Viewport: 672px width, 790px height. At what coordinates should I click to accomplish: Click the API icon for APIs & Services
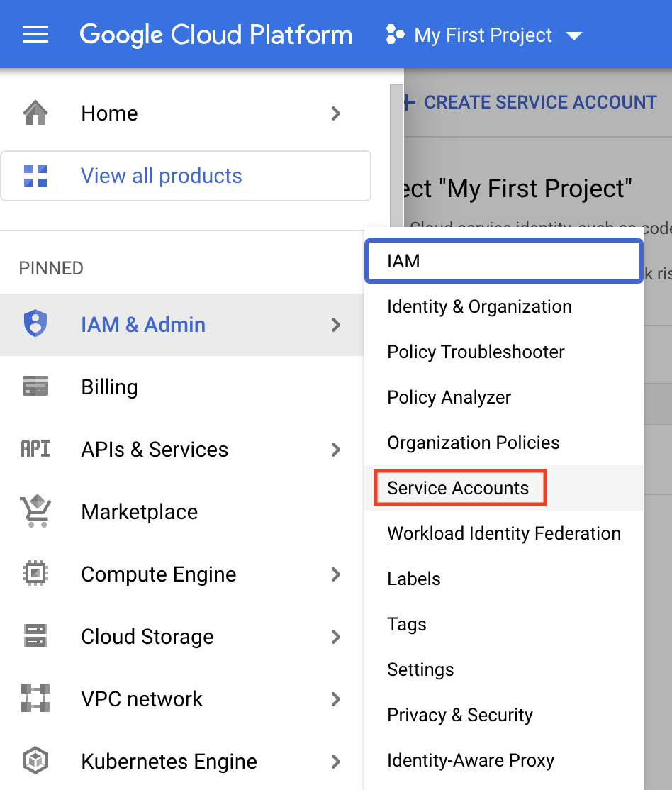(35, 448)
